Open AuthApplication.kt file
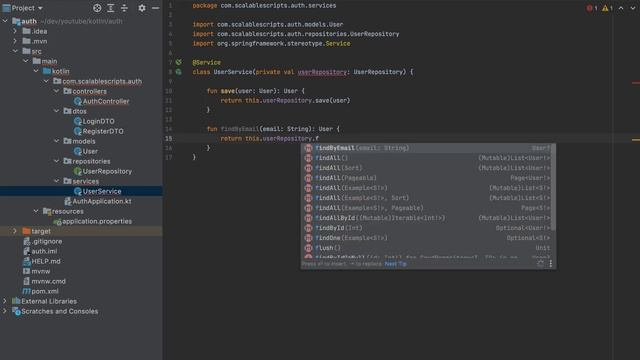Image resolution: width=640 pixels, height=360 pixels. (98, 201)
